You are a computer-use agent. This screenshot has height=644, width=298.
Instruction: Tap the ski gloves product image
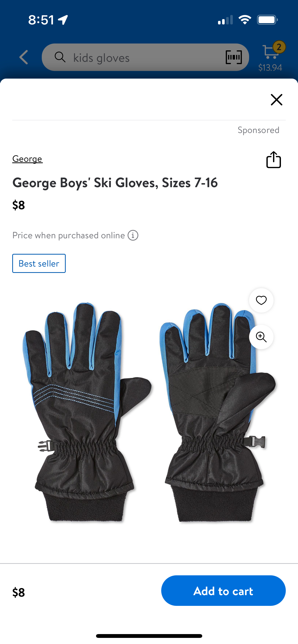(149, 412)
